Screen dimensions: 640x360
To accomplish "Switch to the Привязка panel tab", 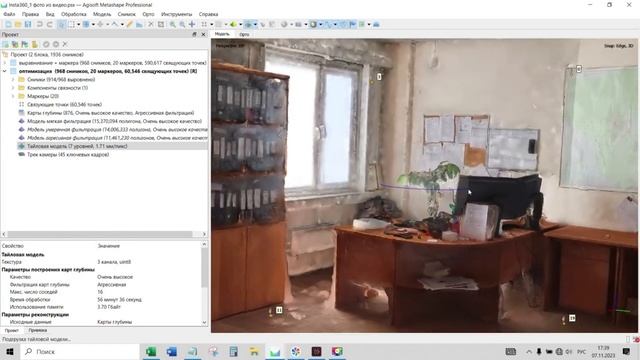I will click(38, 330).
